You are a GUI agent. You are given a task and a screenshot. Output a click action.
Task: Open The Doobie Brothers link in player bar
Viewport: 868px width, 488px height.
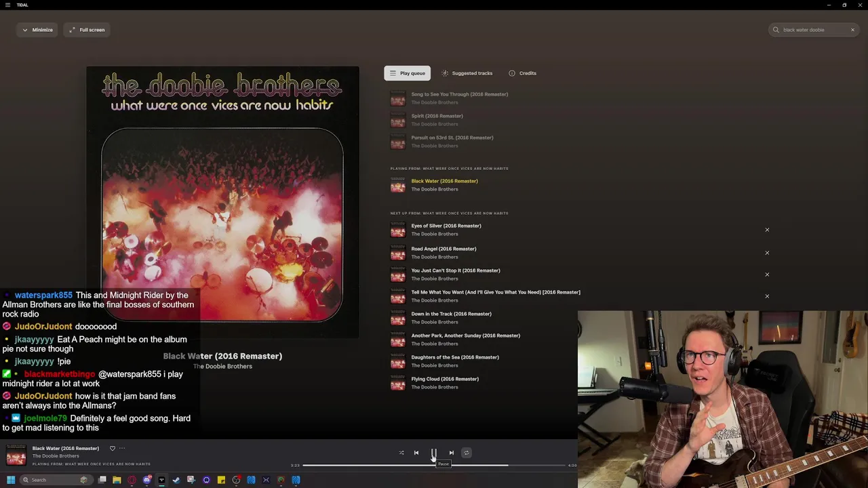tap(56, 456)
